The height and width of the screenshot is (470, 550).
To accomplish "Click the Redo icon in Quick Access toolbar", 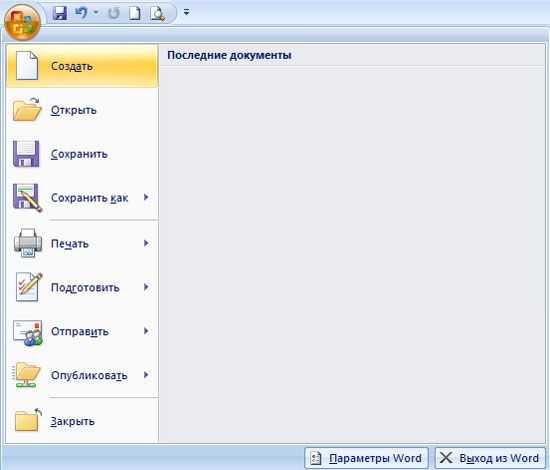I will tap(114, 13).
